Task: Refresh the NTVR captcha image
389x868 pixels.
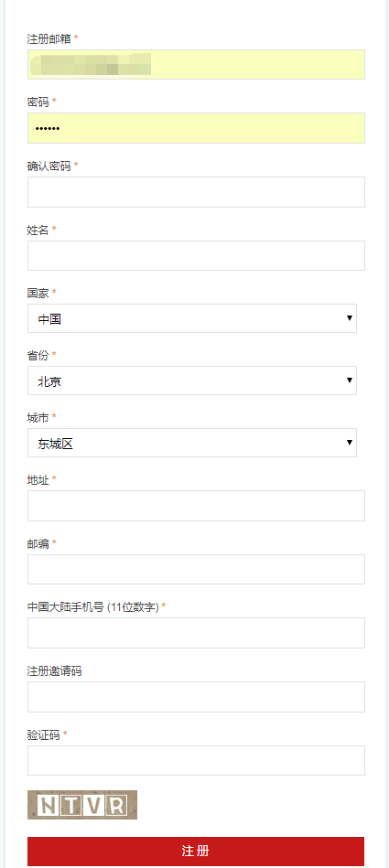Action: (82, 805)
